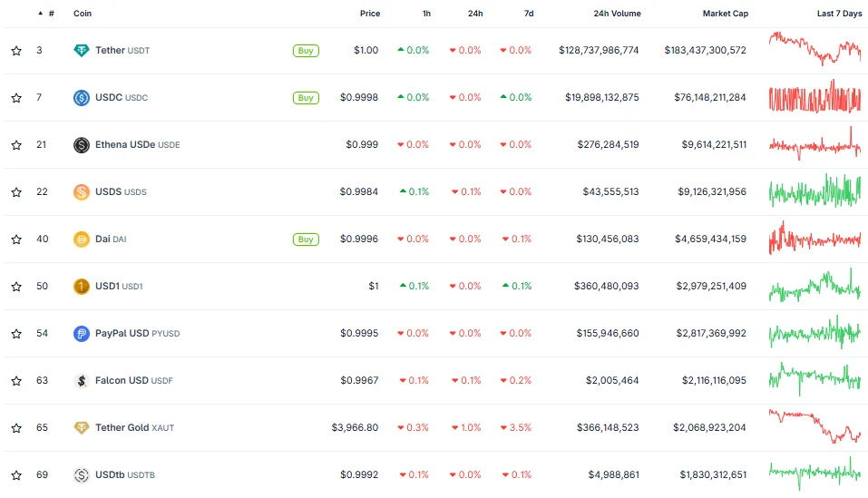Click Tether Gold price $3,966.80
This screenshot has height=498, width=868.
click(x=355, y=428)
